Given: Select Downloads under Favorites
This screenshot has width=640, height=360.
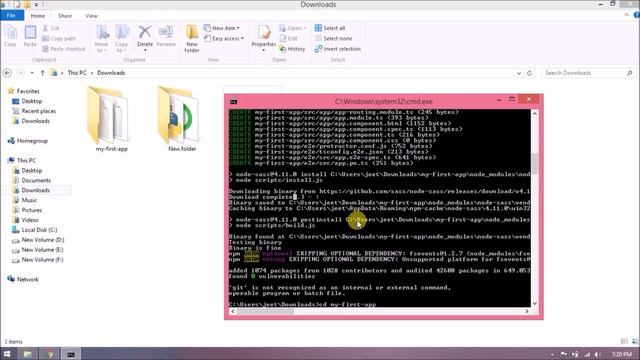Looking at the screenshot, I should point(36,121).
